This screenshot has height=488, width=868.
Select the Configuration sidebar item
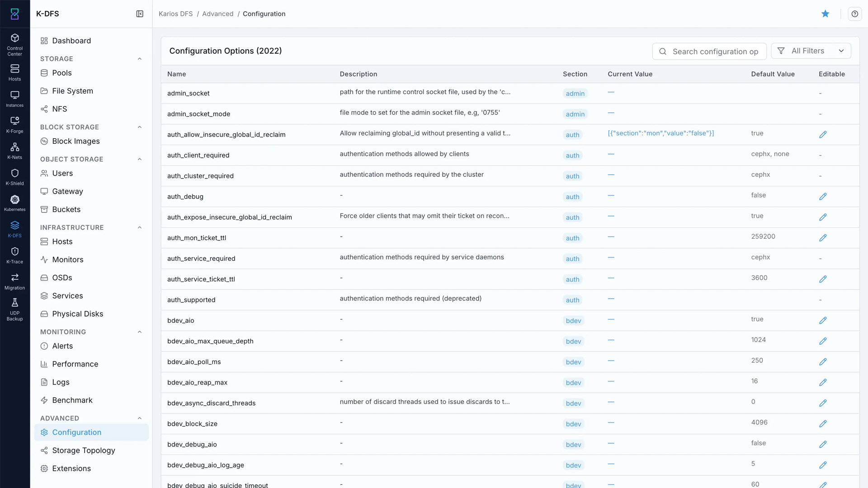91,432
